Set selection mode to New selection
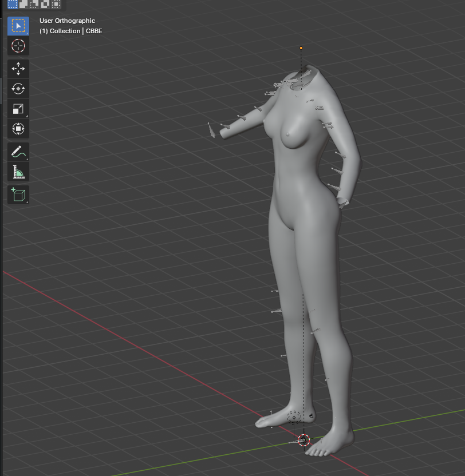 tap(13, 4)
